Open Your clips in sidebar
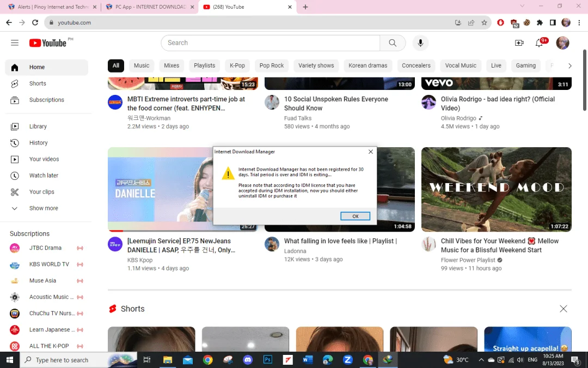Viewport: 588px width, 368px height. (x=46, y=192)
